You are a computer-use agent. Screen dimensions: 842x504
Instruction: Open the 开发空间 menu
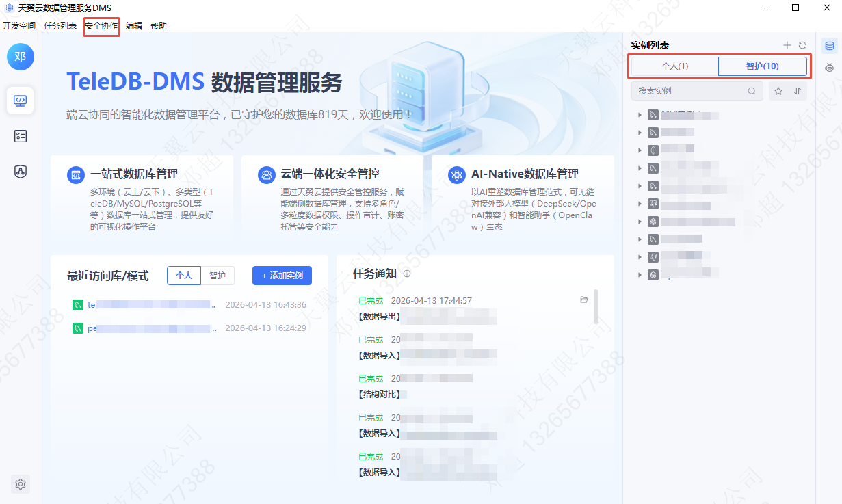[19, 26]
